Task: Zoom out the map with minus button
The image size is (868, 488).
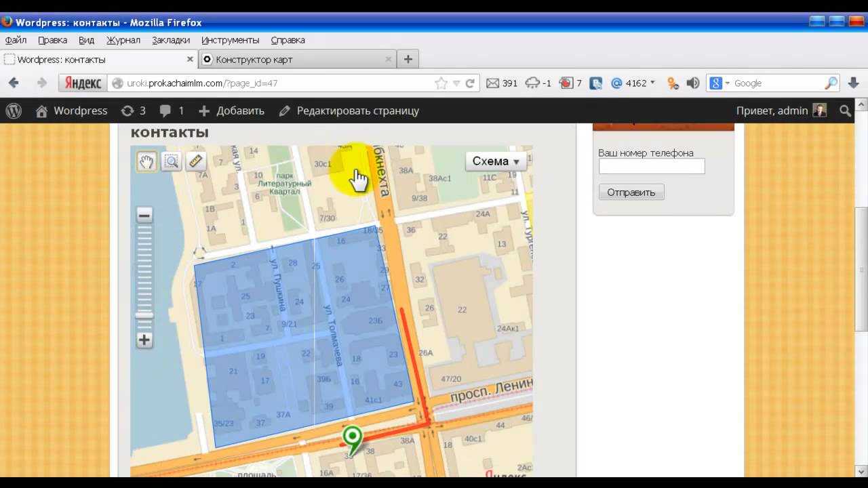Action: 144,216
